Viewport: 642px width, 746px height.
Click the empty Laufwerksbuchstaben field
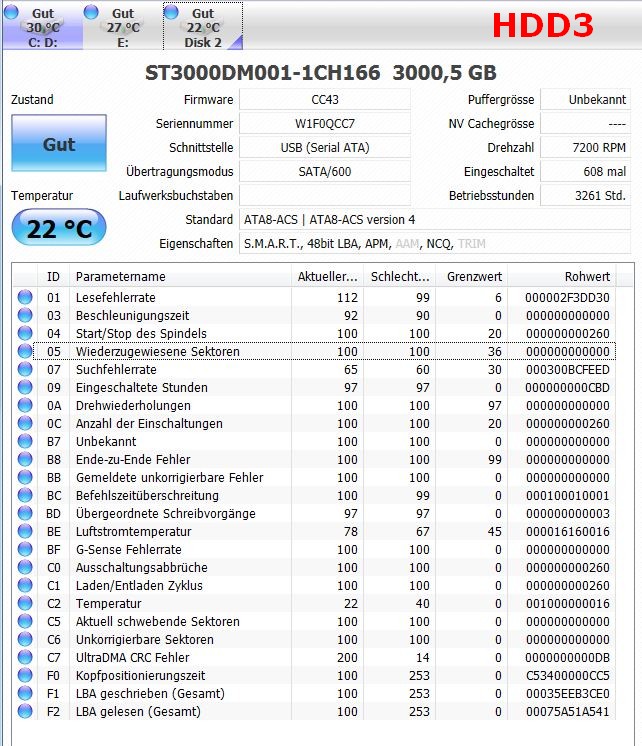[325, 196]
